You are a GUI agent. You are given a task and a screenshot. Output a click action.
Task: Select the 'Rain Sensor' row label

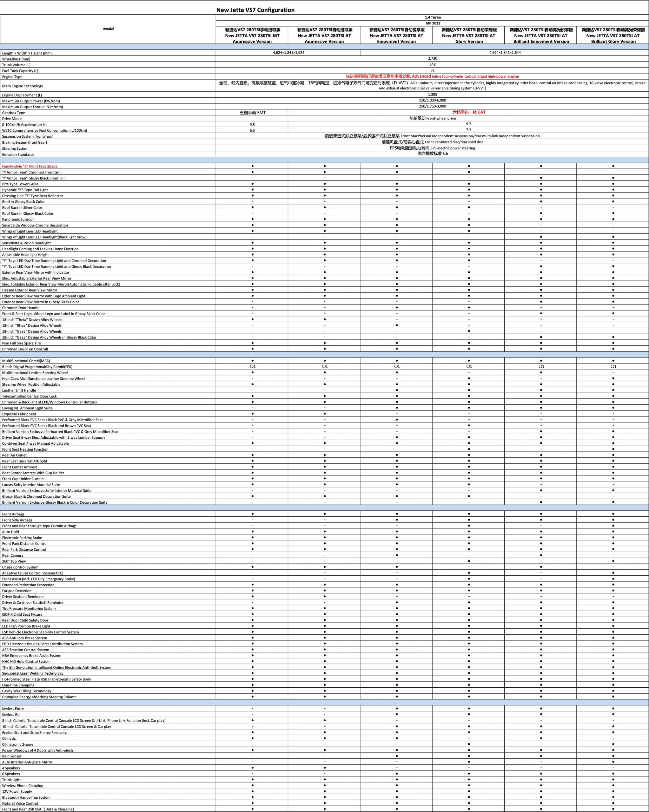[12, 756]
